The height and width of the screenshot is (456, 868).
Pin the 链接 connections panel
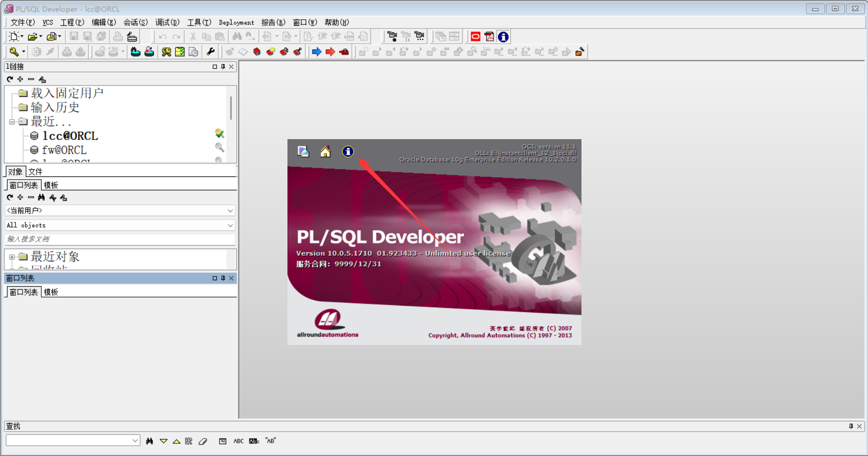[x=223, y=67]
